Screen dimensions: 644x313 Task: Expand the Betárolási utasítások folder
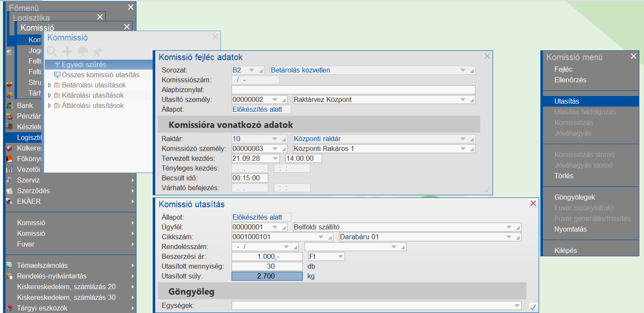point(50,85)
